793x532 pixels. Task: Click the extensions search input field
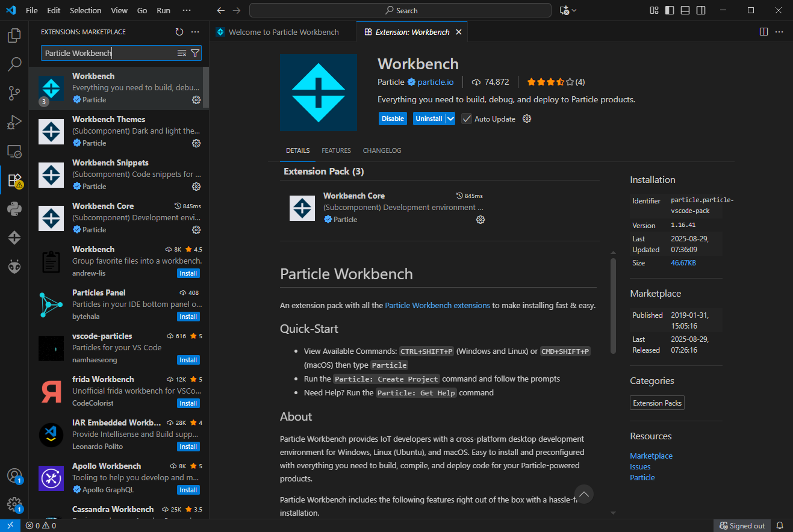pos(108,53)
